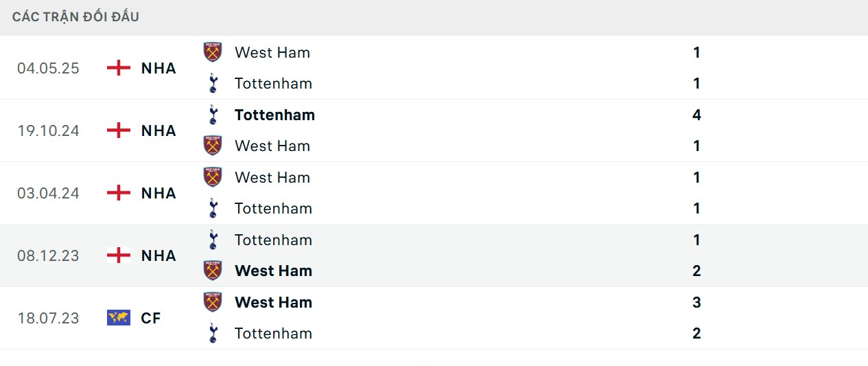
Task: Click Tottenham crest in 19.10.24 match
Action: (213, 115)
